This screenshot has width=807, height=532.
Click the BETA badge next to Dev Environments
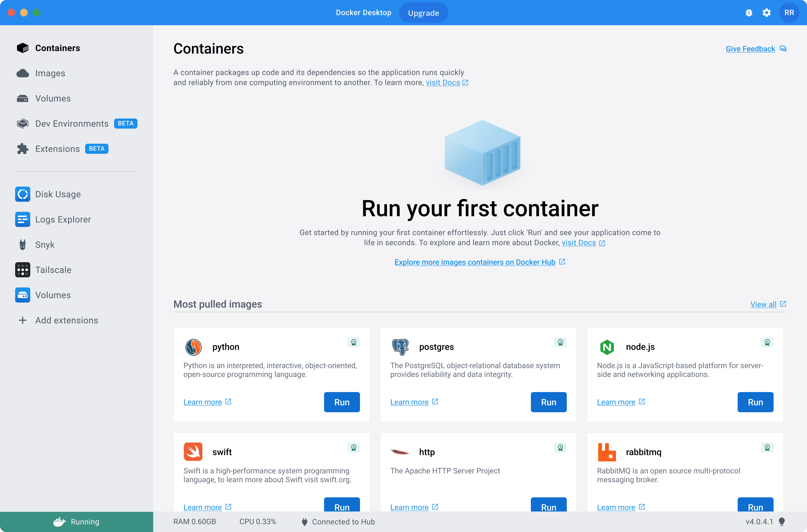click(125, 124)
